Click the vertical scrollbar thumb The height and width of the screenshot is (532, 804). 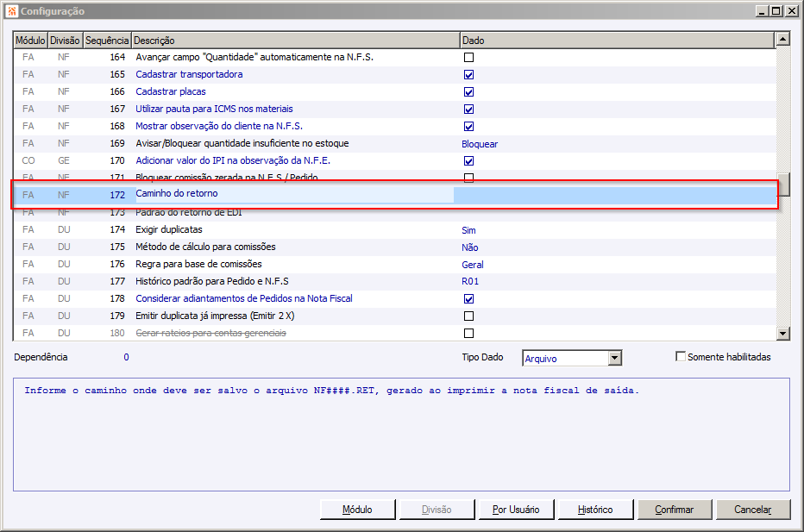click(783, 185)
